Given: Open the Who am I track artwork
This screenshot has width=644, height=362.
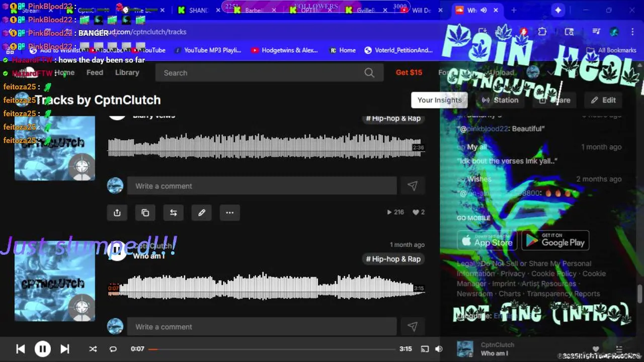Looking at the screenshot, I should click(55, 282).
